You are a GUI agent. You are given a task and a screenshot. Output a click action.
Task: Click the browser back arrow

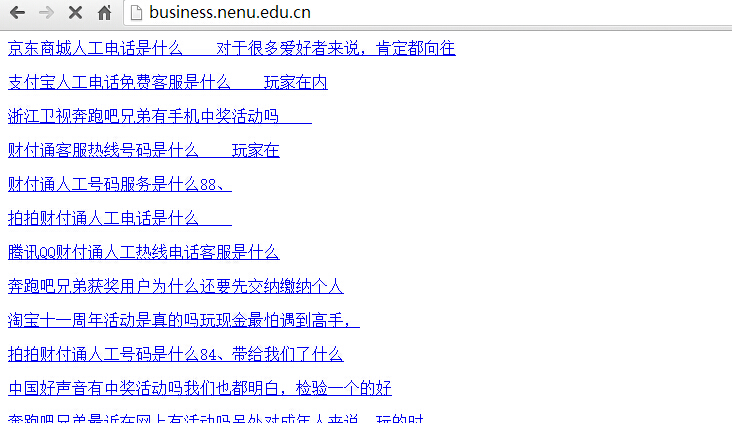click(17, 13)
